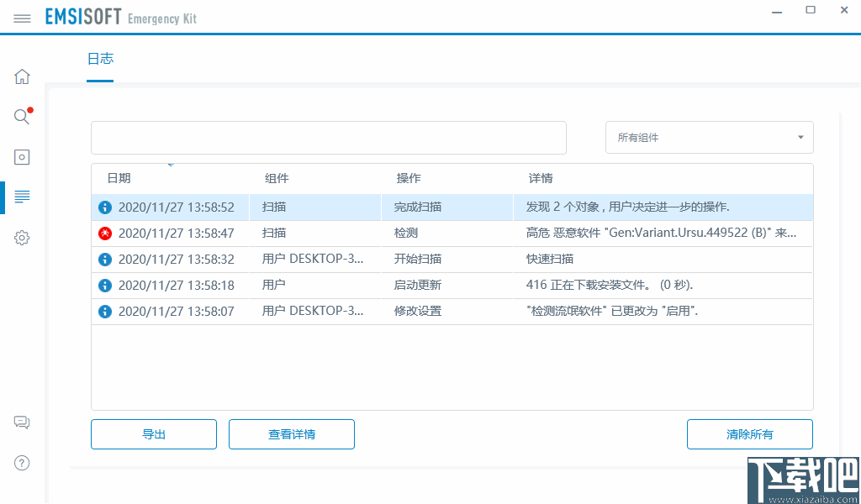Click the 导出 button
861x504 pixels.
tap(153, 434)
